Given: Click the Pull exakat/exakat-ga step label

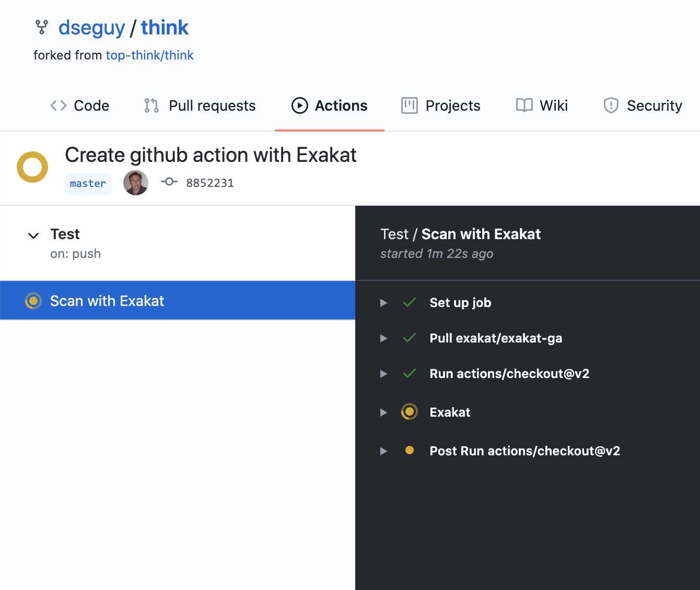Looking at the screenshot, I should tap(496, 338).
